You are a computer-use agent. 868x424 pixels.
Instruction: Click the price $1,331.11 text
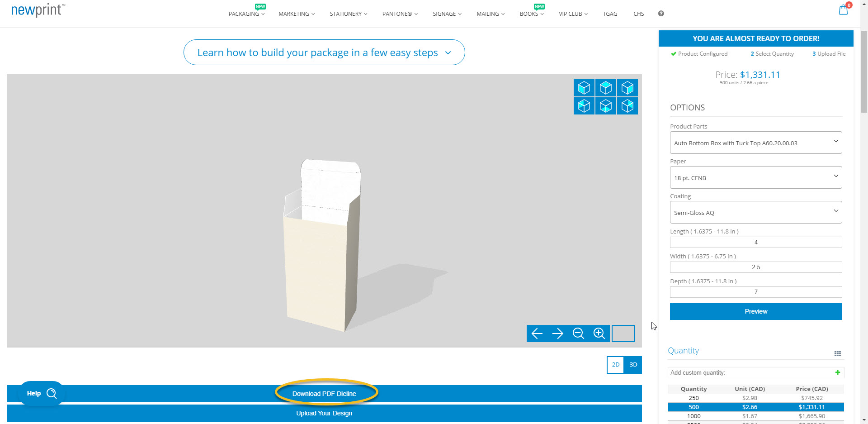coord(760,75)
